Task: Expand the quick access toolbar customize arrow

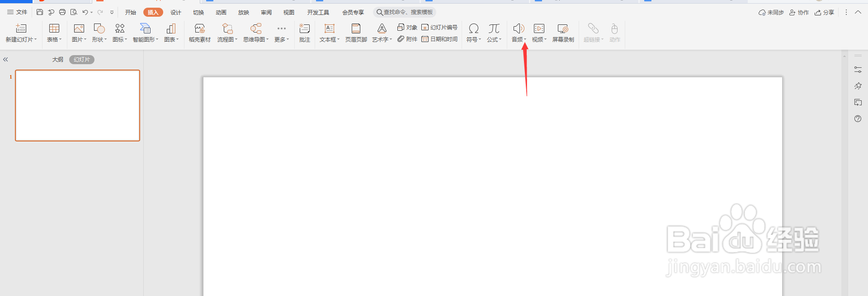Action: click(112, 13)
